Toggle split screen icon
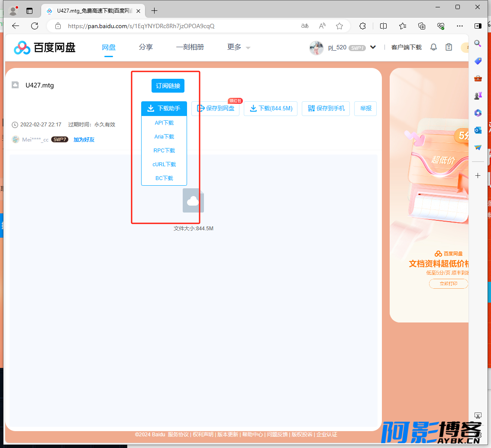Image resolution: width=491 pixels, height=448 pixels. tap(383, 26)
